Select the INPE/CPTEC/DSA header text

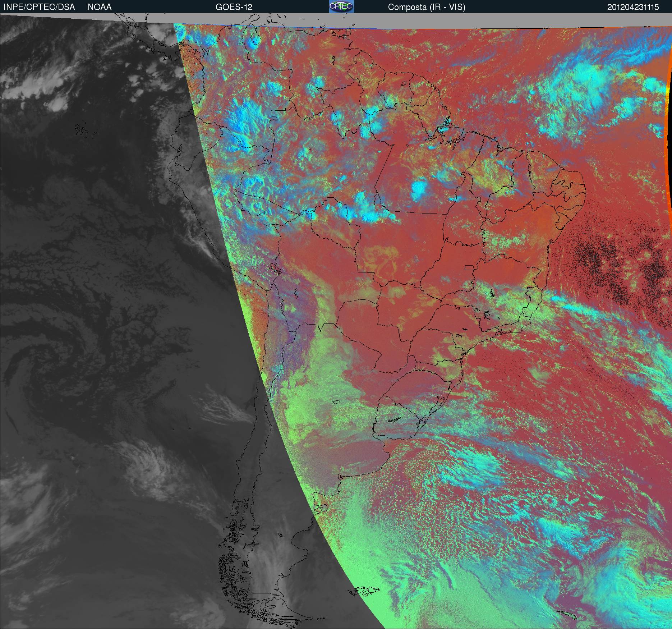tap(39, 7)
